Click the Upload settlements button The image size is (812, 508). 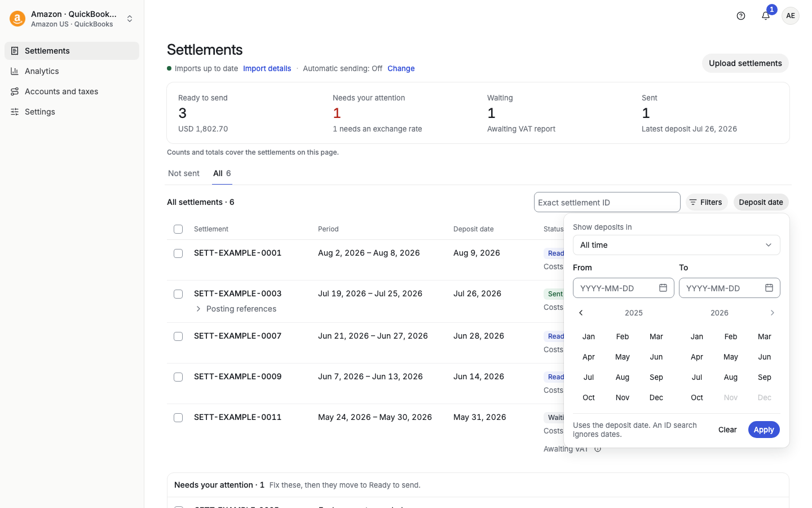click(745, 63)
